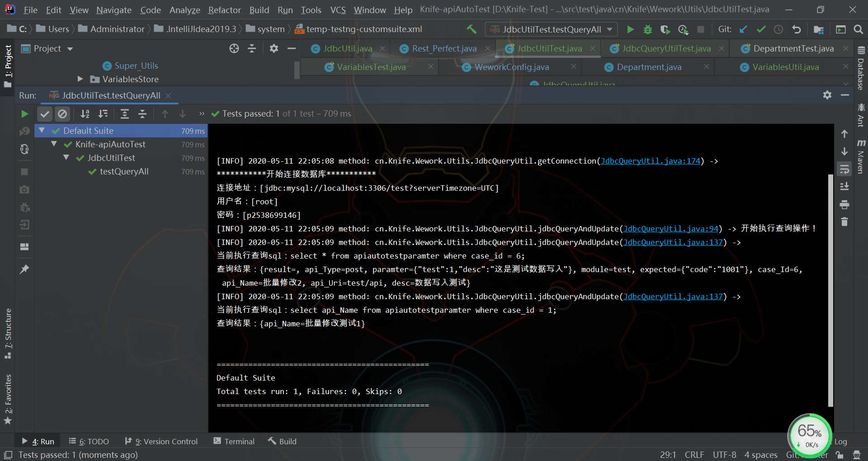The image size is (868, 461).
Task: Pin the Run tab icon
Action: (x=24, y=269)
